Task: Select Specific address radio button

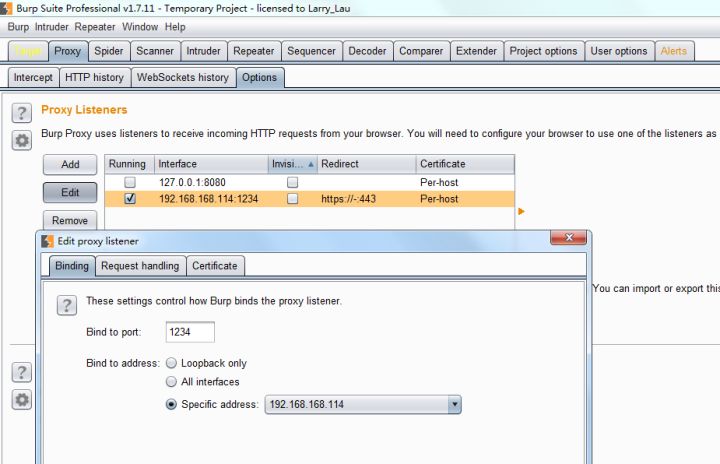Action: [171, 404]
